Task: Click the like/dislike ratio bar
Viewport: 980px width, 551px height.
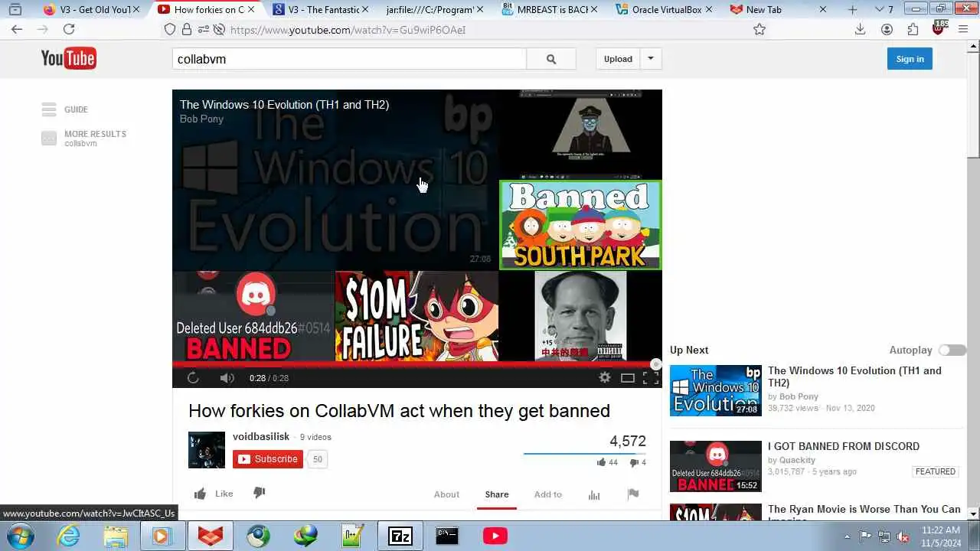Action: (x=585, y=453)
